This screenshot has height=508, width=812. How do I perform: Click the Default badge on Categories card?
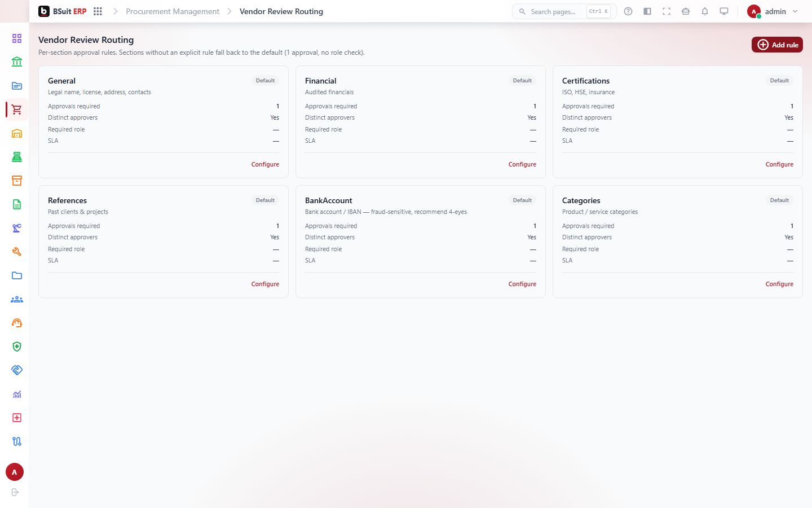[779, 200]
